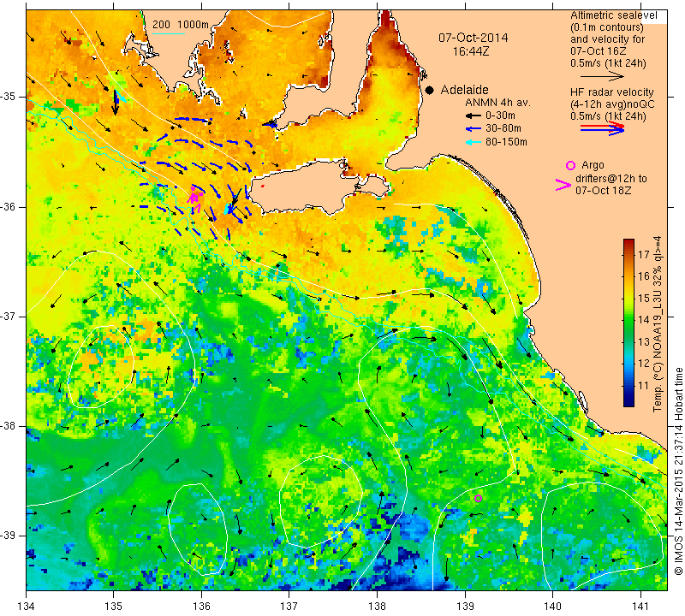Click the blue 30-80m arrow legend symbol
685x616 pixels.
[x=474, y=129]
